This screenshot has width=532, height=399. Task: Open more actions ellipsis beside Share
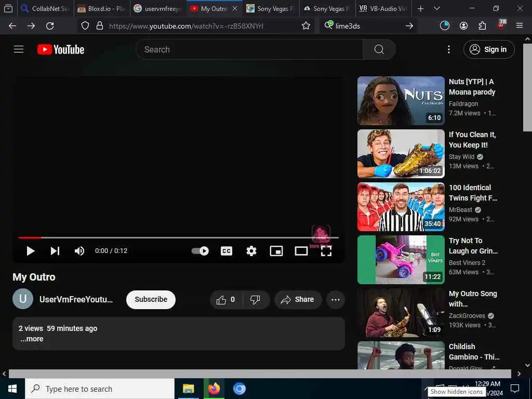point(336,300)
